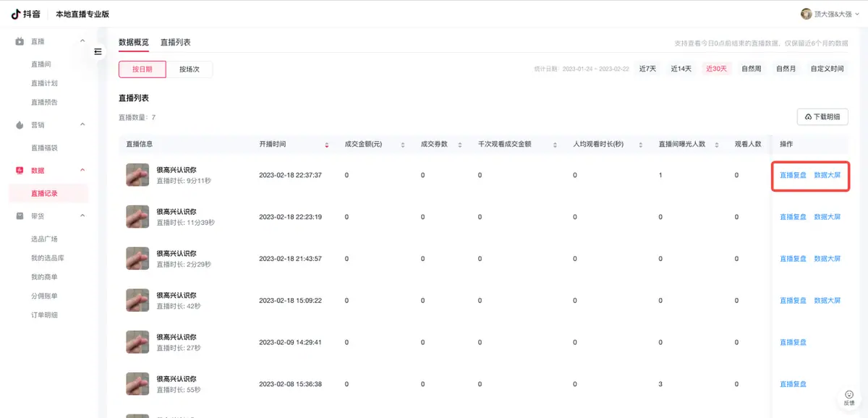The image size is (868, 418).
Task: Choose the 自定义时间 date range
Action: 827,69
